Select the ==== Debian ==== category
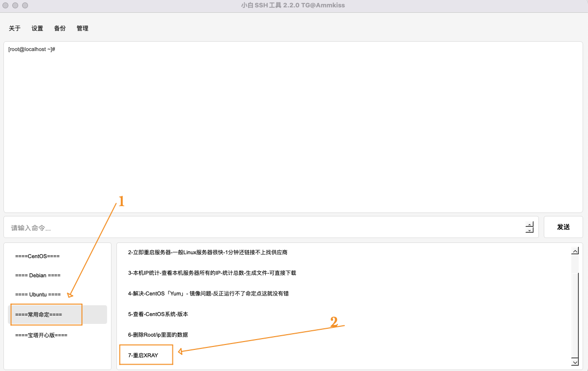 38,275
